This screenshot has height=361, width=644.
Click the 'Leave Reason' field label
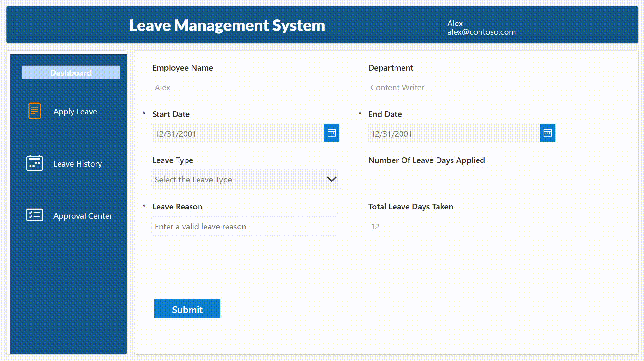[x=177, y=207]
